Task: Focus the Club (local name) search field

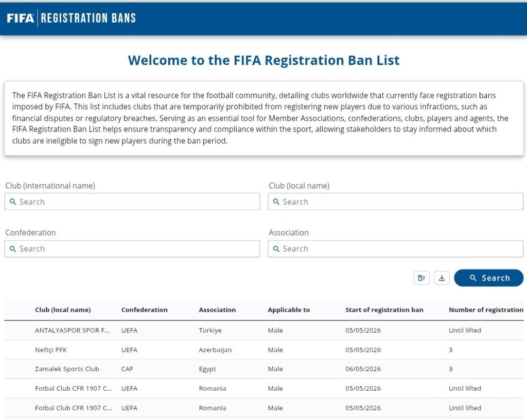Action: pyautogui.click(x=396, y=202)
